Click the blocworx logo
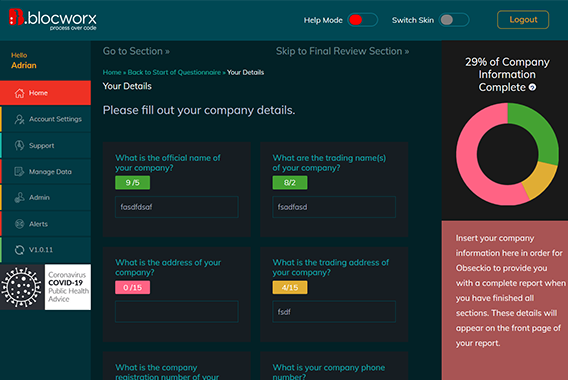 [53, 19]
